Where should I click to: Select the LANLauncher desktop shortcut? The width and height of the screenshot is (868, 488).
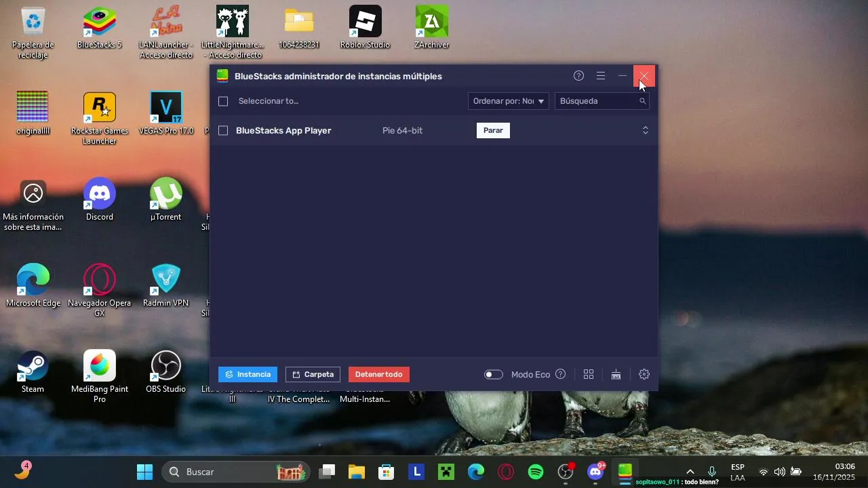(166, 33)
